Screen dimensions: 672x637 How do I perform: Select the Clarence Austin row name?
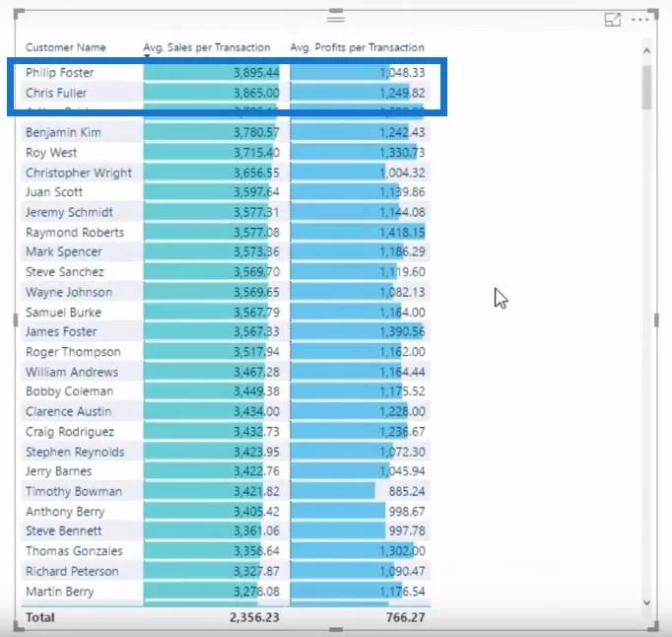click(69, 411)
